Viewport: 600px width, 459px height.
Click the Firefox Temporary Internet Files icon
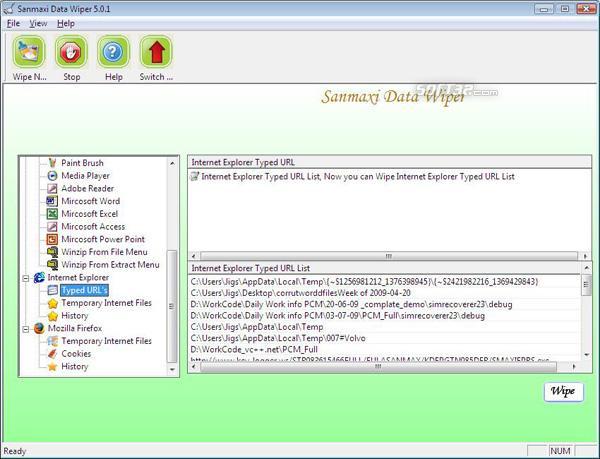click(x=52, y=341)
